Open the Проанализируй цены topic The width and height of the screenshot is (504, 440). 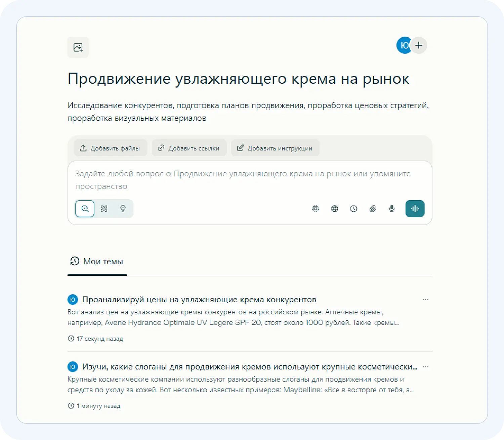pos(199,299)
